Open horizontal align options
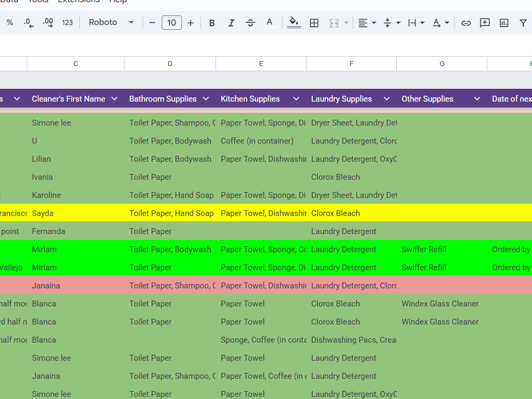Viewport: 532px width, 399px height. pyautogui.click(x=367, y=23)
